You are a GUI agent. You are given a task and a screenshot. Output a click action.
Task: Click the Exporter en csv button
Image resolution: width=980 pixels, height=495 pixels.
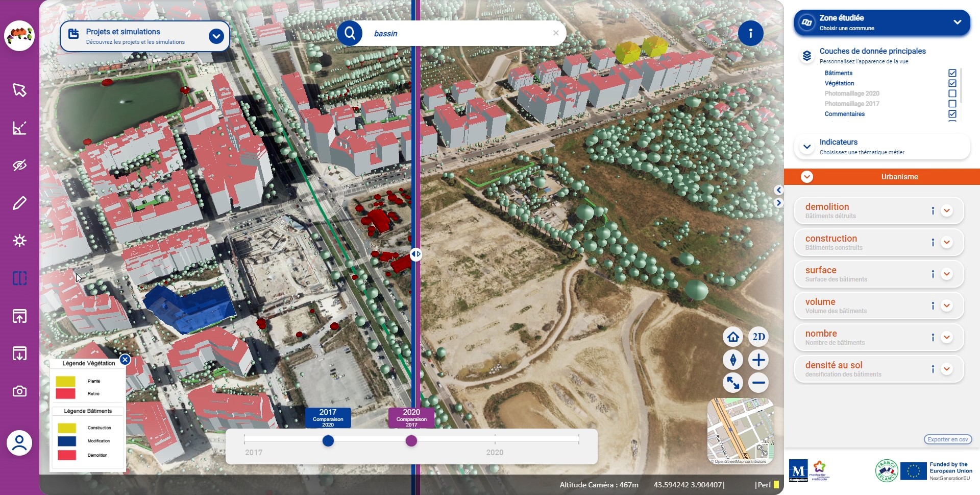947,439
